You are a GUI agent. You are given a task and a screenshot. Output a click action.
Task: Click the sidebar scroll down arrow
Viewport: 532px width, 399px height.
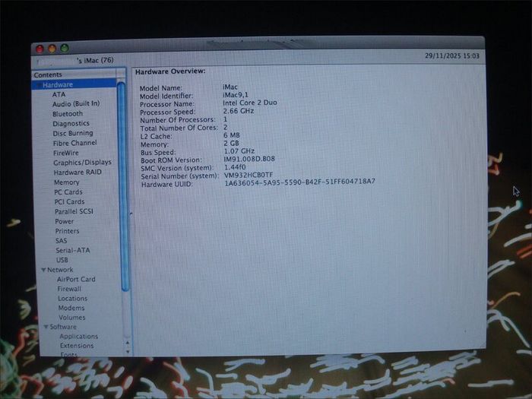pos(128,351)
